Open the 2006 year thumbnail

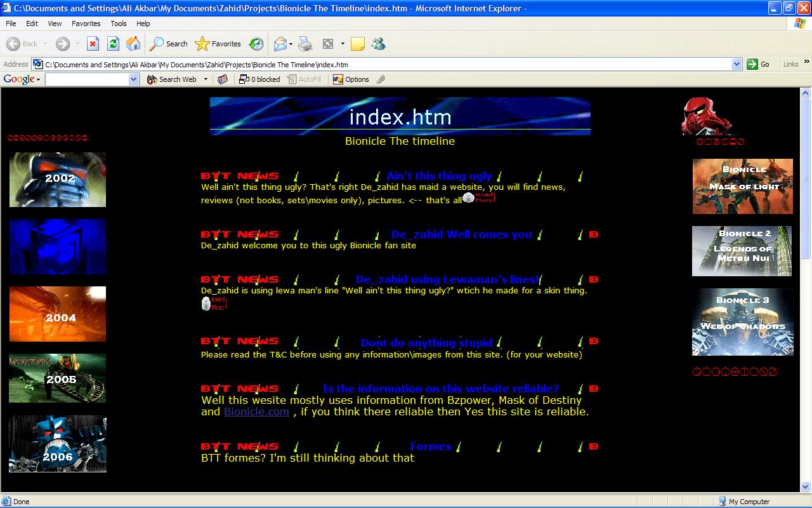[58, 444]
